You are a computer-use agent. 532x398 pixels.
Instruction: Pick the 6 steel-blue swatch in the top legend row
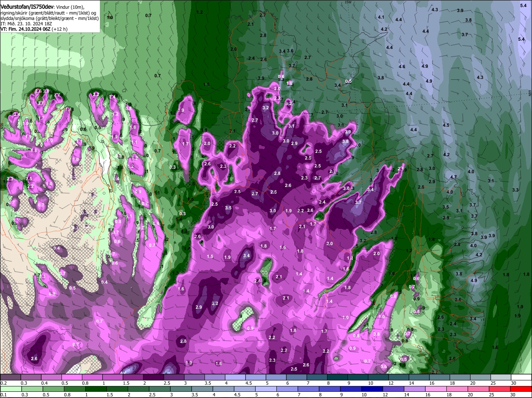pyautogui.click(x=297, y=377)
